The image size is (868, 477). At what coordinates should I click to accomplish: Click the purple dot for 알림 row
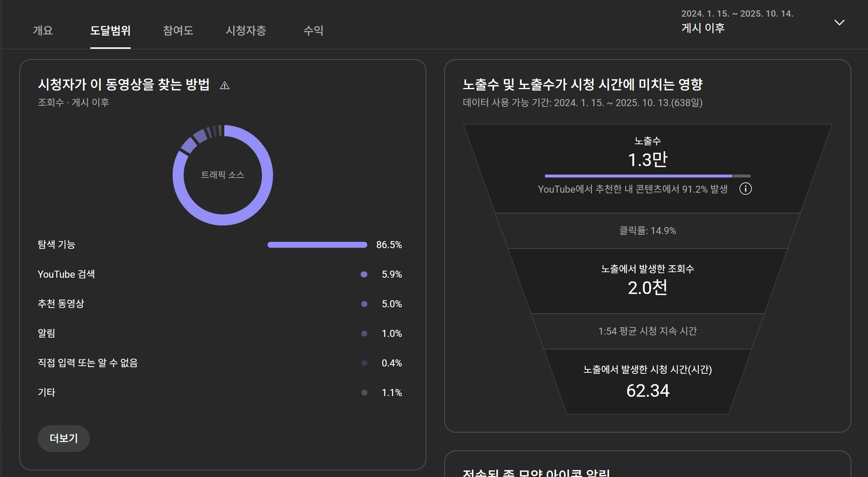coord(364,334)
